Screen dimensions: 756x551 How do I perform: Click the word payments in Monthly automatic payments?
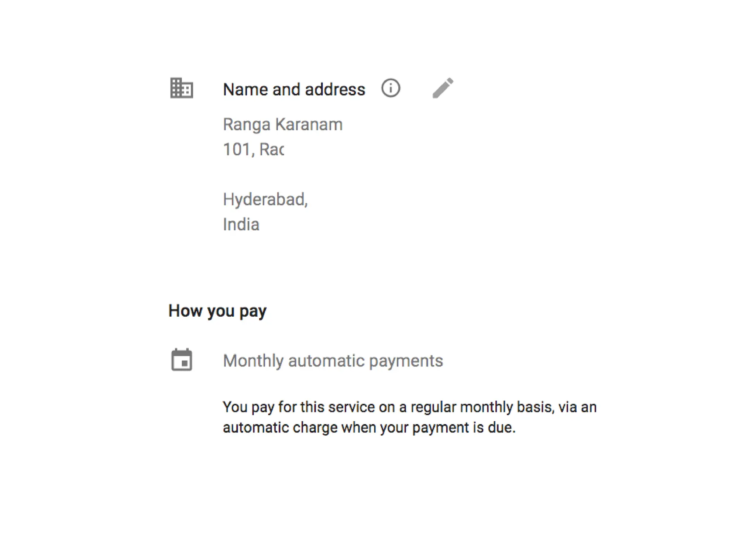click(406, 361)
